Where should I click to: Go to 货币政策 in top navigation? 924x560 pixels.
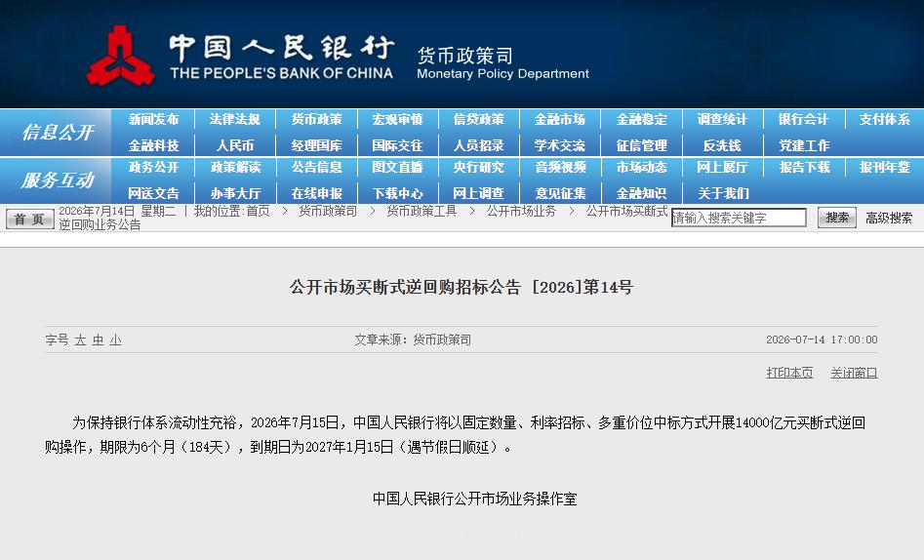316,119
